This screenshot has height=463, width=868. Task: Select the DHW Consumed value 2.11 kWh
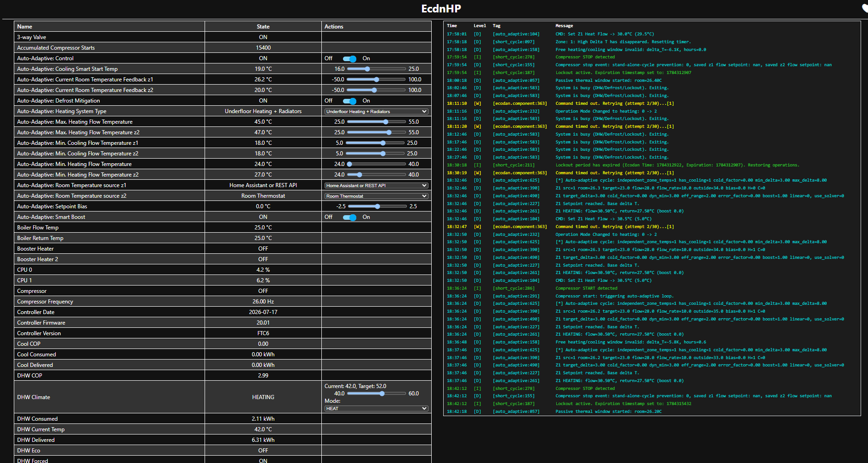click(263, 419)
